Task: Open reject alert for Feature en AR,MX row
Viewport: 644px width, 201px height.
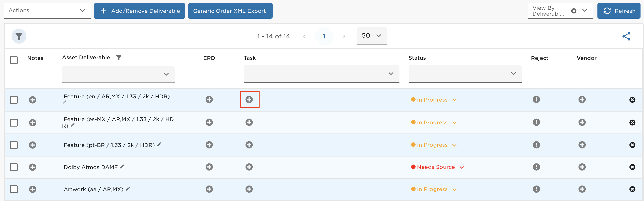Action: pyautogui.click(x=536, y=99)
